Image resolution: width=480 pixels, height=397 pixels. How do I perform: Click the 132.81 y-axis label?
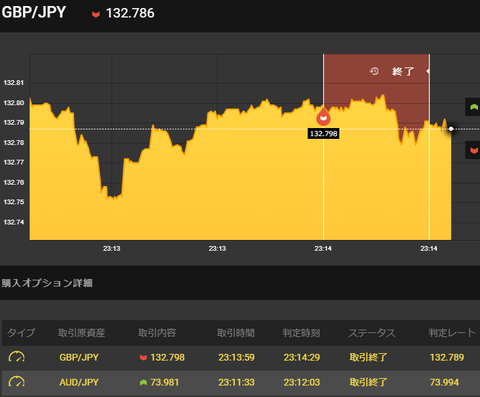[14, 83]
